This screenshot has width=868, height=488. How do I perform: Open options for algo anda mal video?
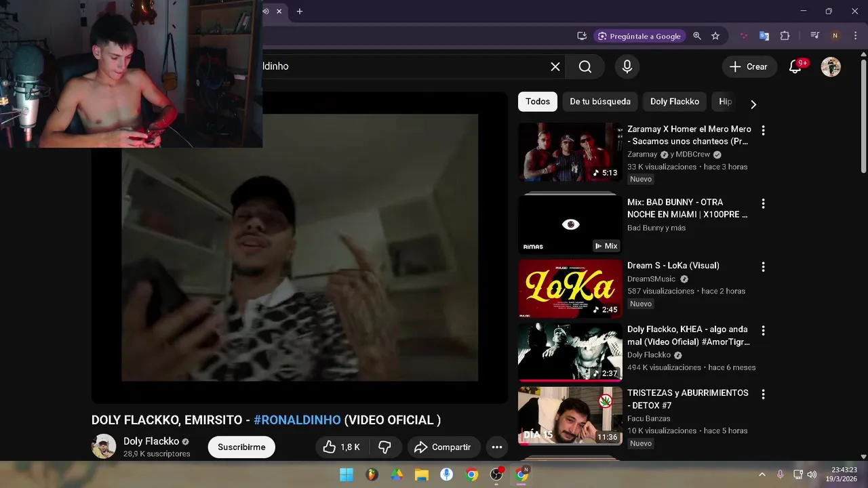click(763, 331)
